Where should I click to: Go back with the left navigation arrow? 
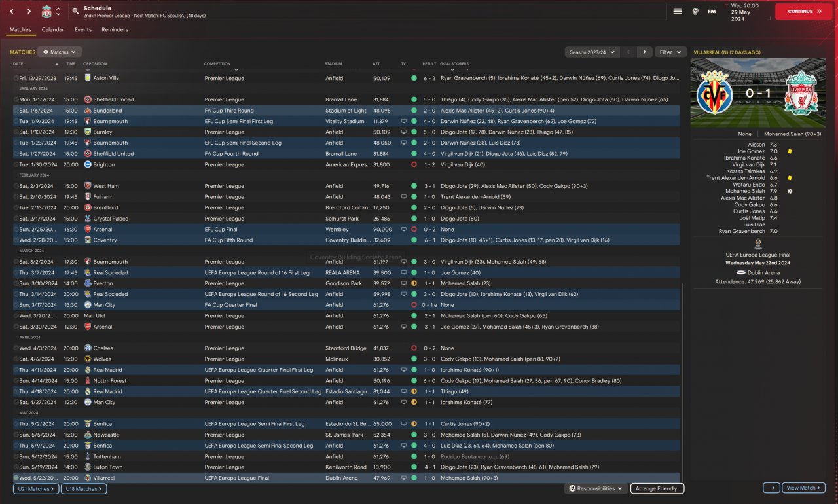11,12
